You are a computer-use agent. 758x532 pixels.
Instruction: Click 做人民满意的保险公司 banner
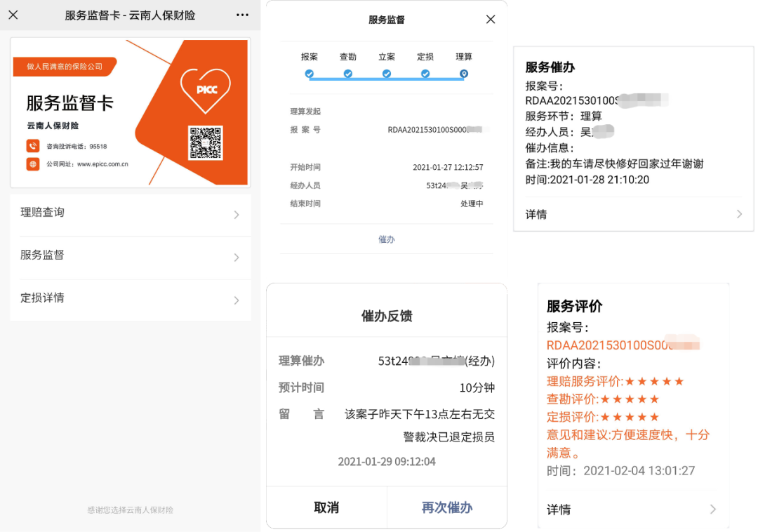pos(65,67)
